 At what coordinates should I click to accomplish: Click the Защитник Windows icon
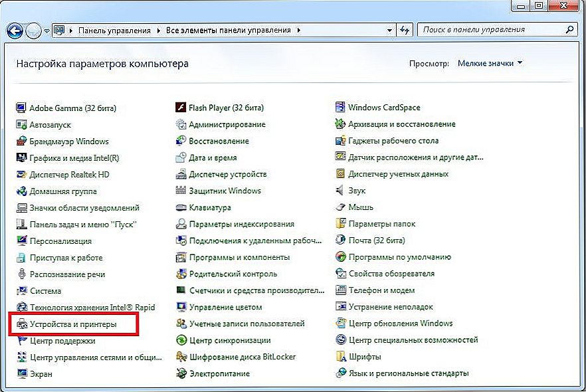pyautogui.click(x=181, y=191)
